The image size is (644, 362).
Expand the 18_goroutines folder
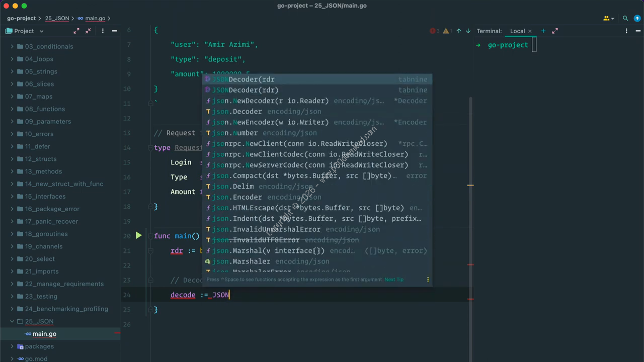coord(12,234)
